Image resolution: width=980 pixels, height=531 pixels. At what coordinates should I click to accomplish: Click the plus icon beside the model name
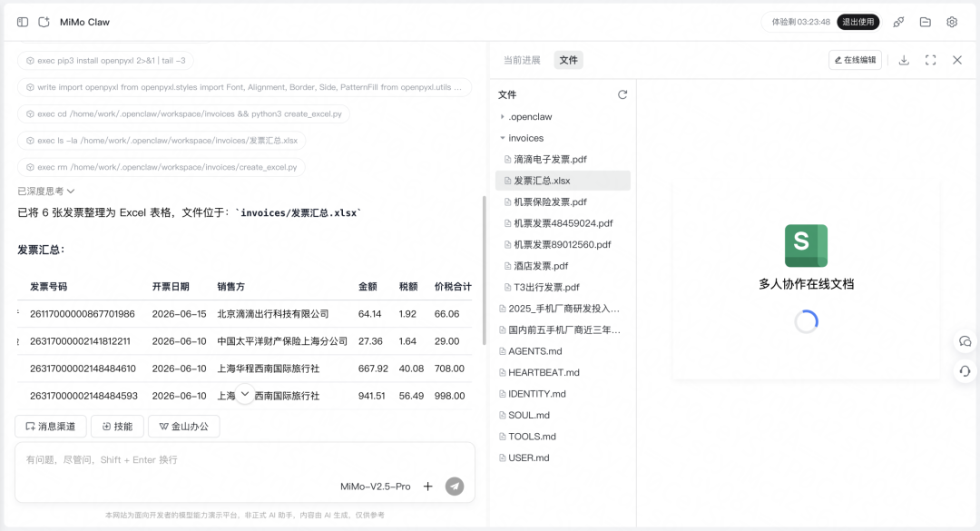click(428, 486)
